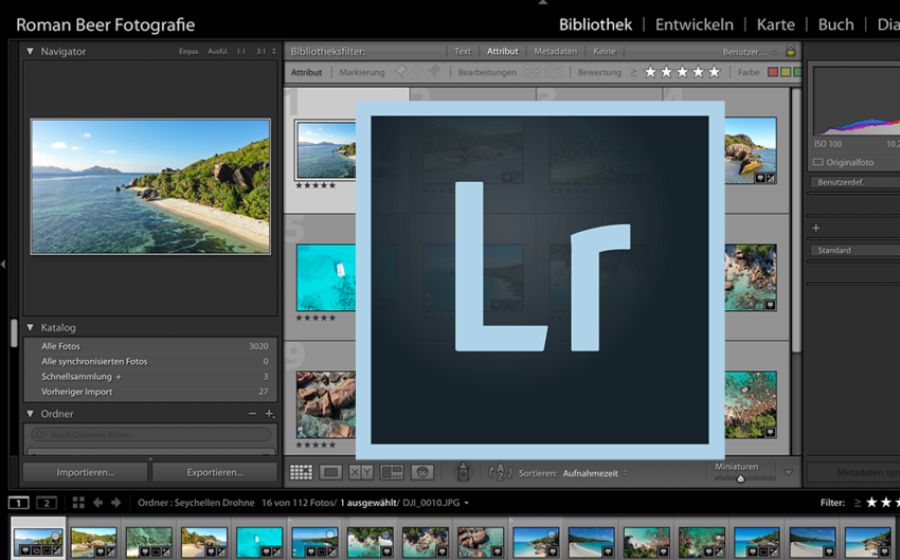Toggle second window button 2
The width and height of the screenshot is (900, 560).
[x=46, y=503]
